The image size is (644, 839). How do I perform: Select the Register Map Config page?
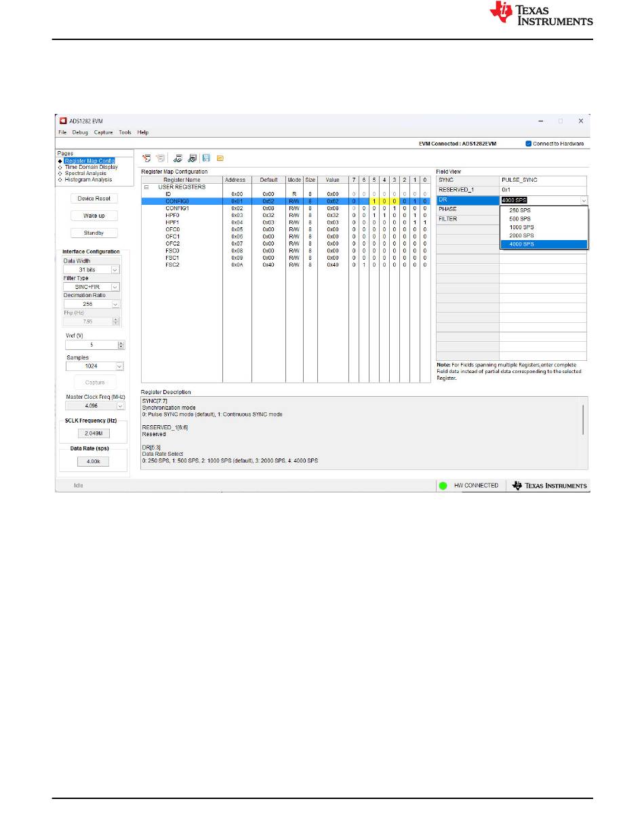[89, 161]
